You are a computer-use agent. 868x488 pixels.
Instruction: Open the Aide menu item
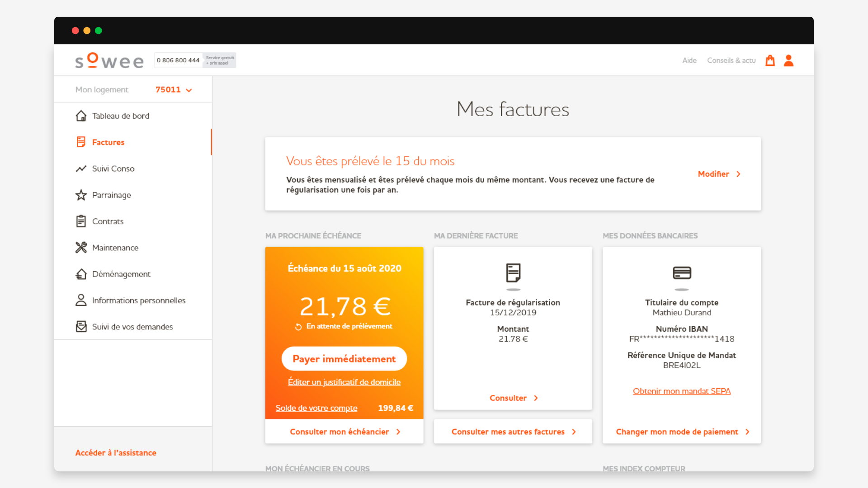tap(689, 60)
